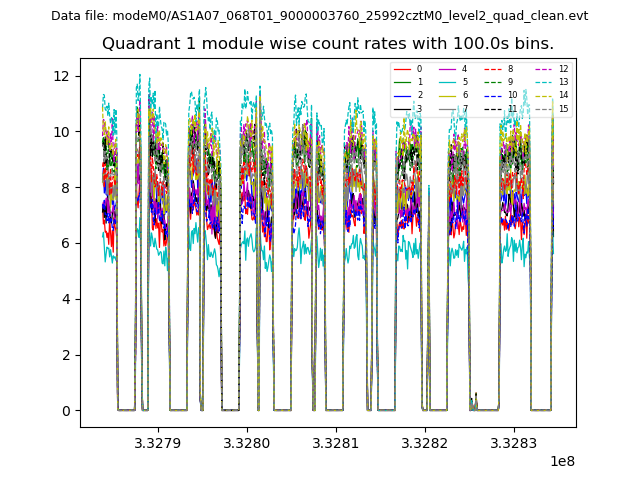Click the 1e8 axis exponent label
Image resolution: width=640 pixels, height=480 pixels.
click(563, 462)
